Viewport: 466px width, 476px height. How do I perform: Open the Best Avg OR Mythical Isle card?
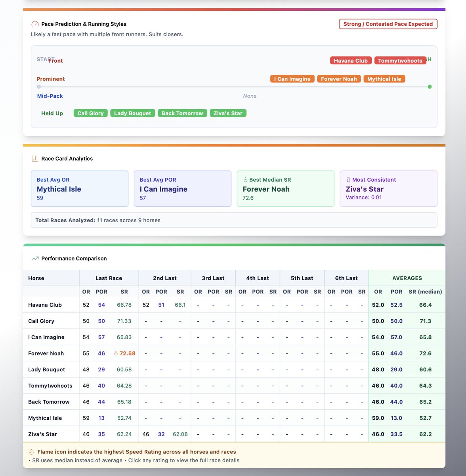tap(80, 189)
